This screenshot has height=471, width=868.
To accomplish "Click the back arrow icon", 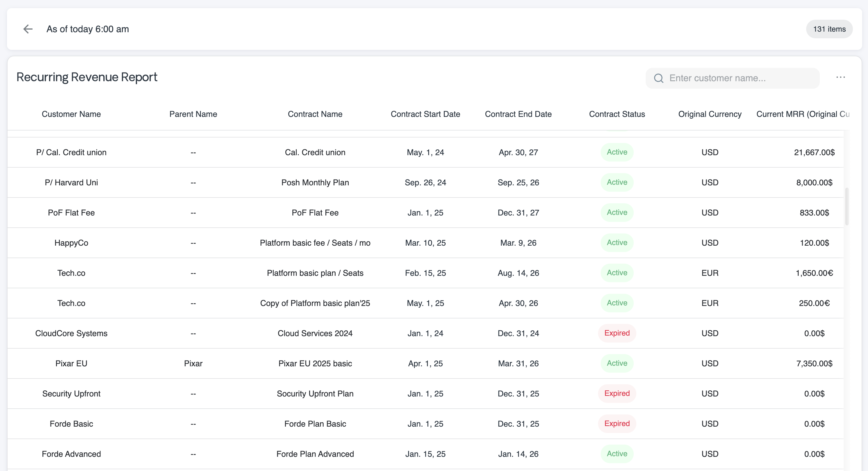I will click(28, 29).
